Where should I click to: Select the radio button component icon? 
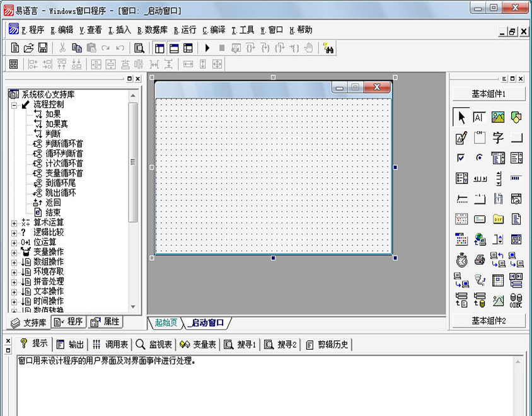(479, 158)
